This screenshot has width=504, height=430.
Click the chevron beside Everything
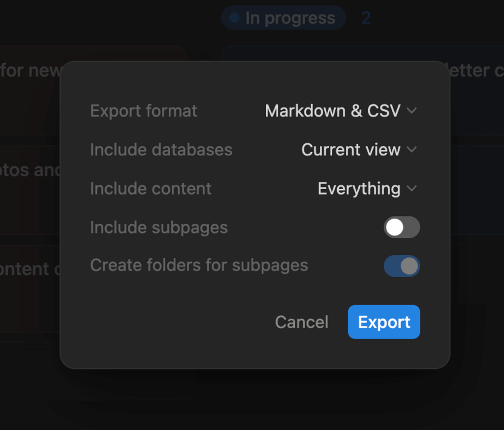coord(413,189)
